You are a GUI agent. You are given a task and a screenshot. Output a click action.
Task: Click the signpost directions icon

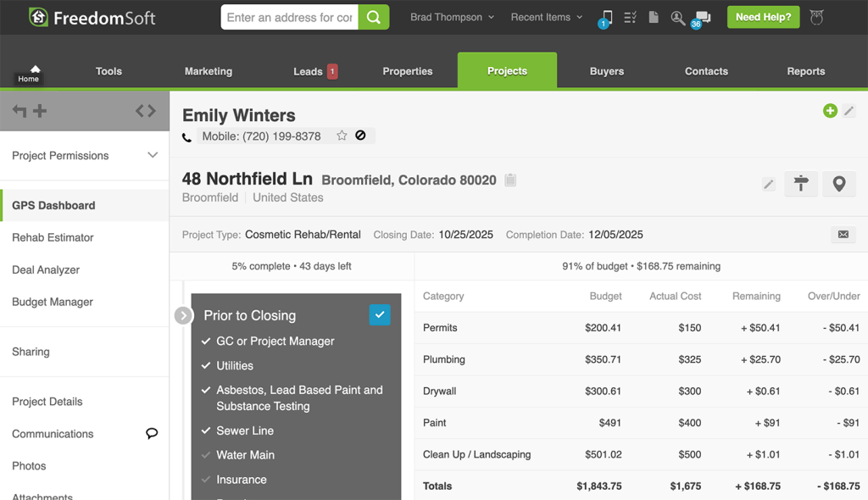[x=800, y=184]
